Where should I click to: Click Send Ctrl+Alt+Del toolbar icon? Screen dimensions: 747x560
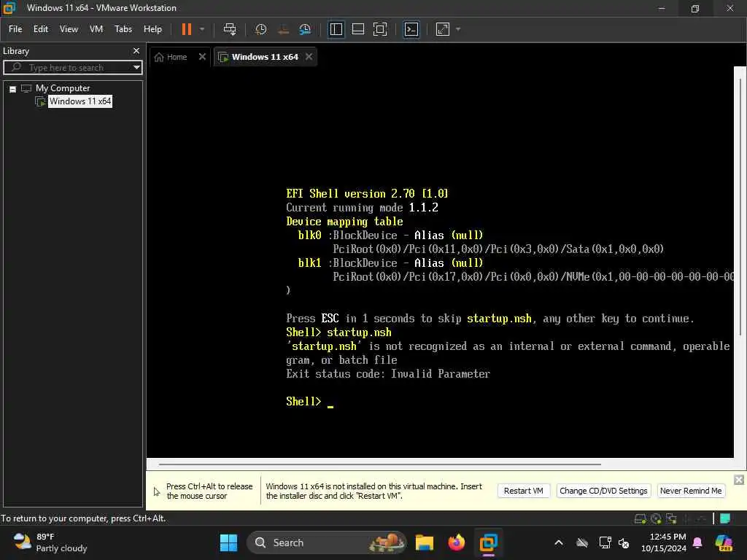(x=230, y=29)
